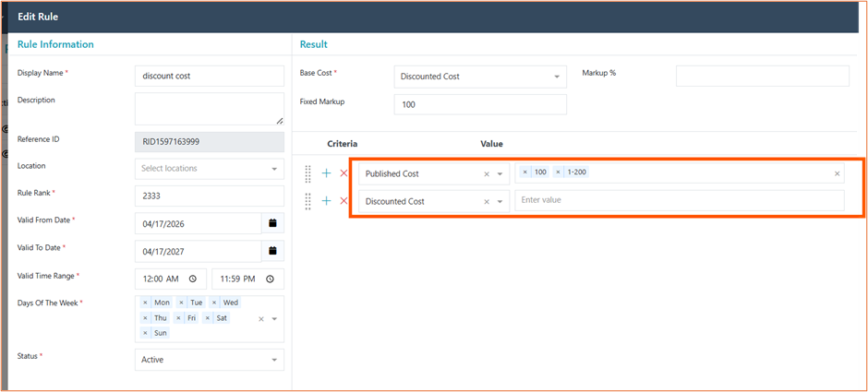Add criteria row after Discounted Cost criteria

(x=327, y=201)
